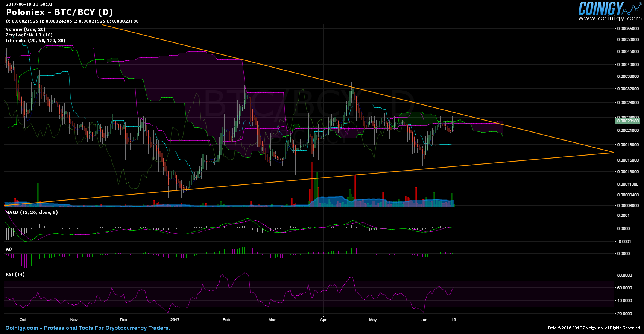This screenshot has width=644, height=334.
Task: Click the Oct date label
Action: (23, 320)
